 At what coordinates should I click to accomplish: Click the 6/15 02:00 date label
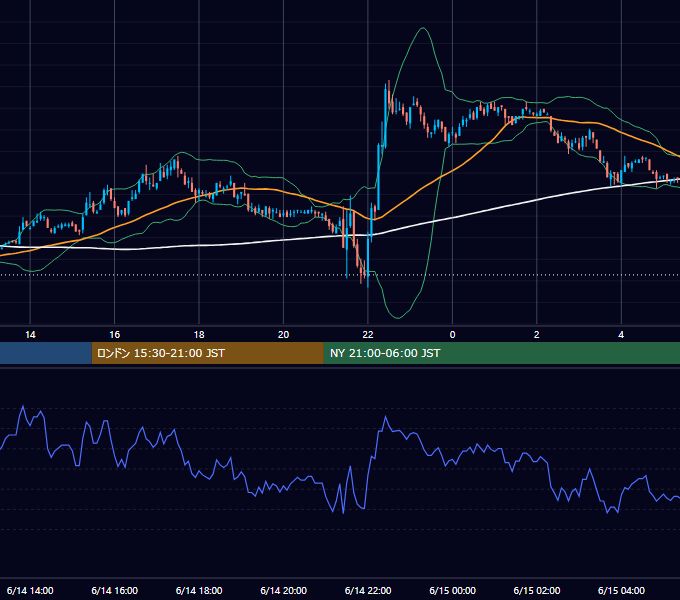[536, 590]
